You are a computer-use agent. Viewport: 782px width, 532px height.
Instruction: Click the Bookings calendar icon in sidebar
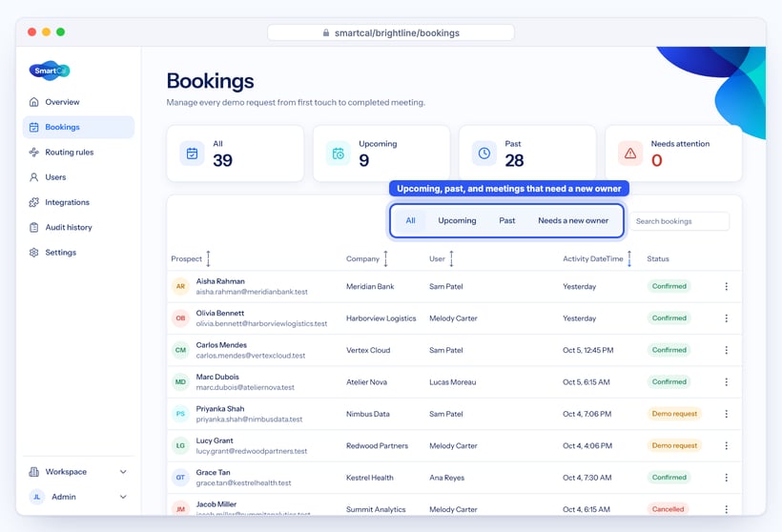coord(34,127)
